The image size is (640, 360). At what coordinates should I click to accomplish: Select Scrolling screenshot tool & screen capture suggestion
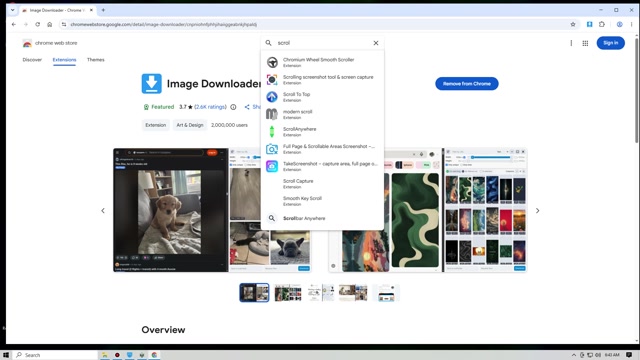(x=322, y=80)
